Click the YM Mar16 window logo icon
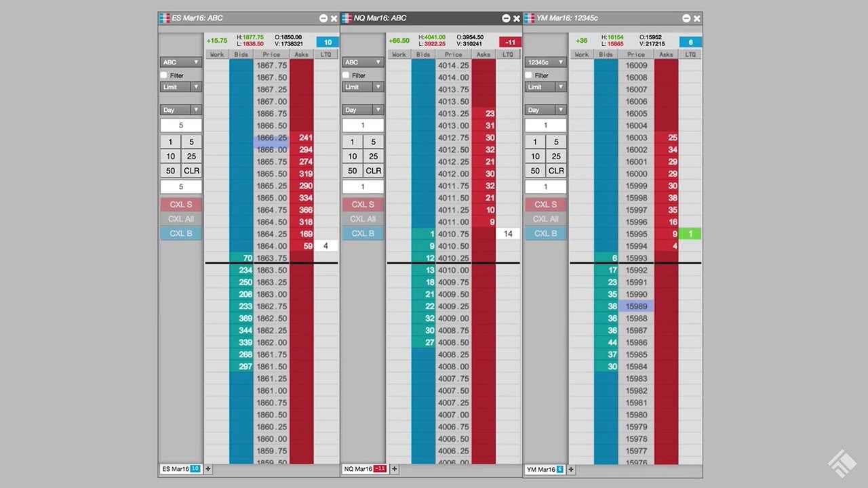Viewport: 868px width, 488px height. pyautogui.click(x=529, y=18)
